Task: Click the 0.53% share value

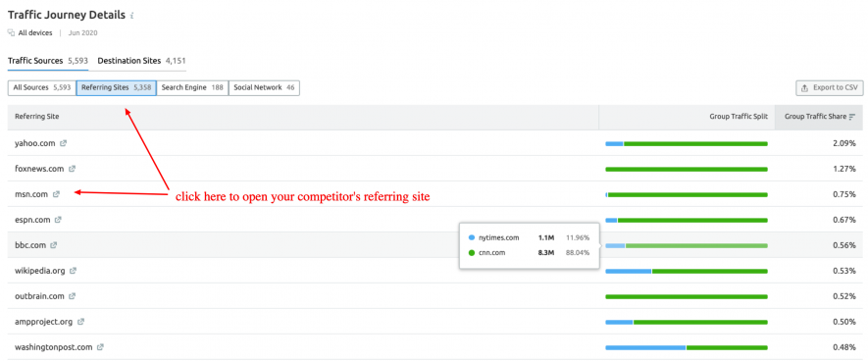Action: pyautogui.click(x=844, y=271)
